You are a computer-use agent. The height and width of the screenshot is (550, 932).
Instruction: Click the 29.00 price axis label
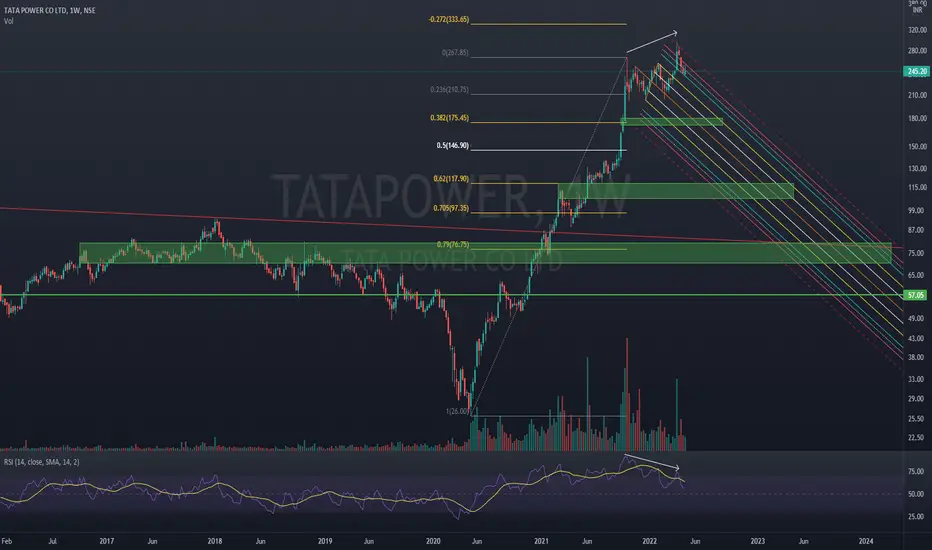[917, 398]
